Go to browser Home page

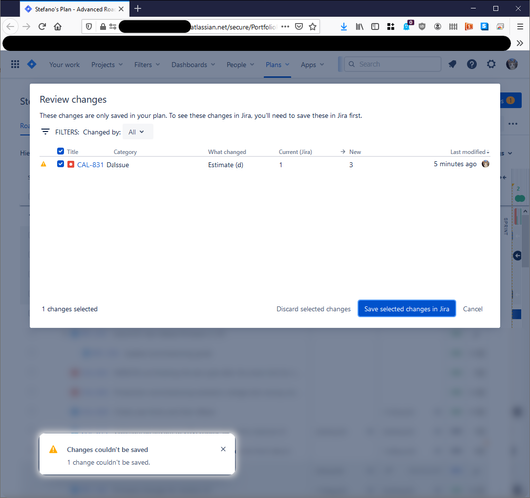pos(57,26)
